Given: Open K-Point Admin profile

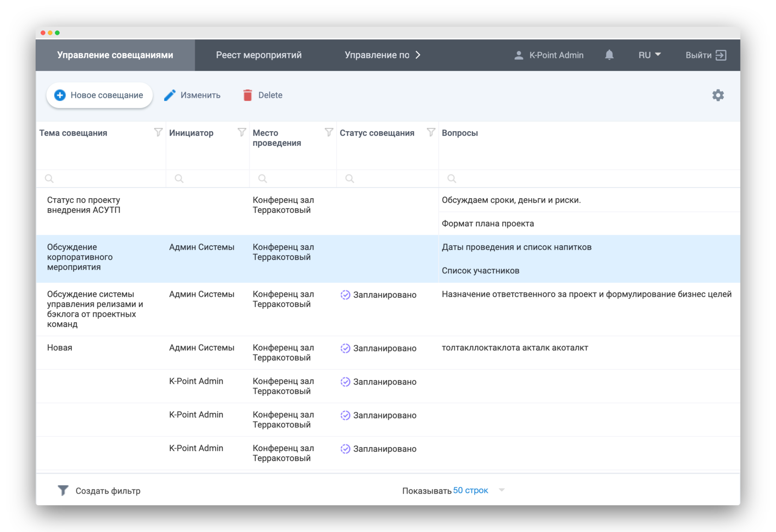Looking at the screenshot, I should click(x=549, y=55).
